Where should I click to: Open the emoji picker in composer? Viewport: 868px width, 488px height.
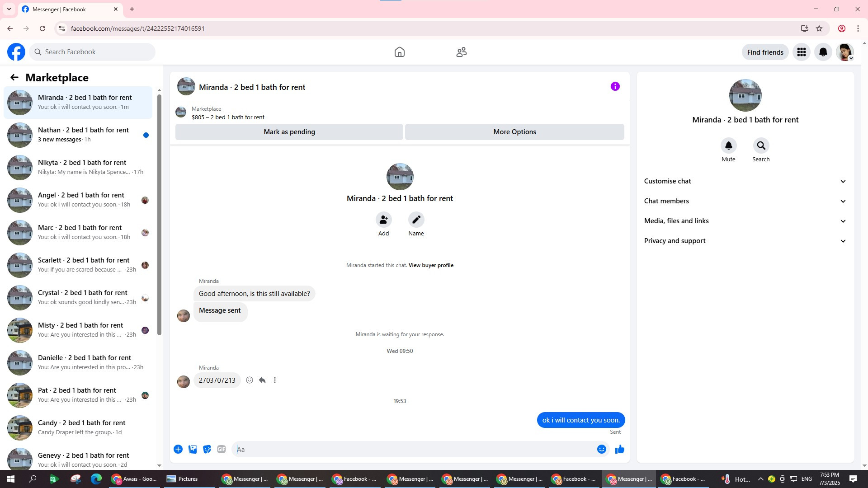coord(601,449)
